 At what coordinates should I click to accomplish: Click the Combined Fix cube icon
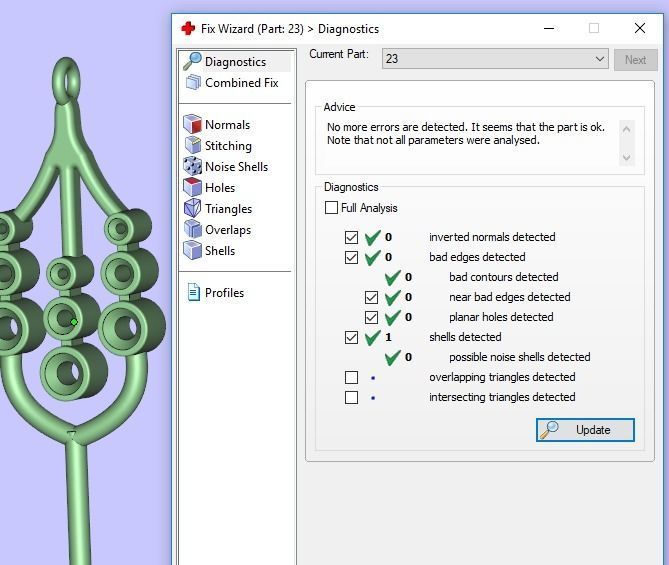(193, 82)
